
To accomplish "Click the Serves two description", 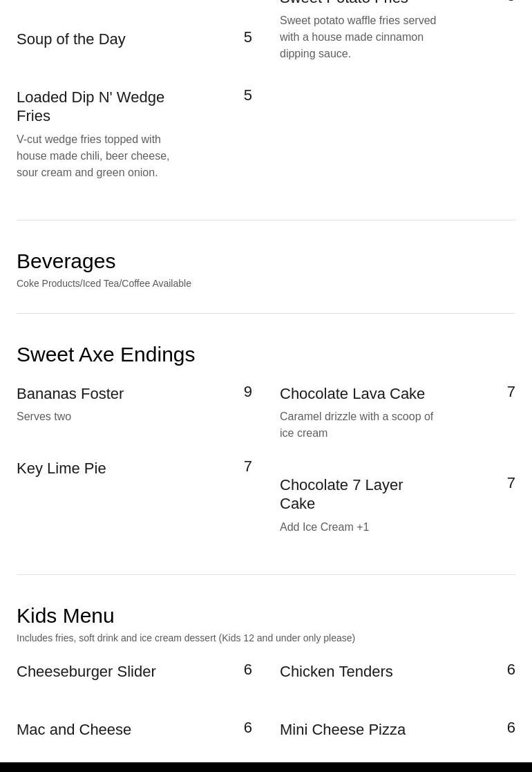I will [44, 417].
